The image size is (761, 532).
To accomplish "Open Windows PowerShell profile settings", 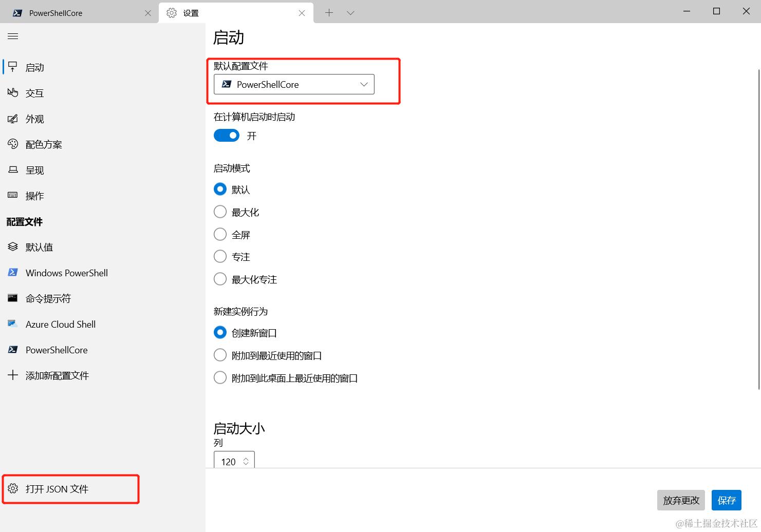I will point(103,273).
